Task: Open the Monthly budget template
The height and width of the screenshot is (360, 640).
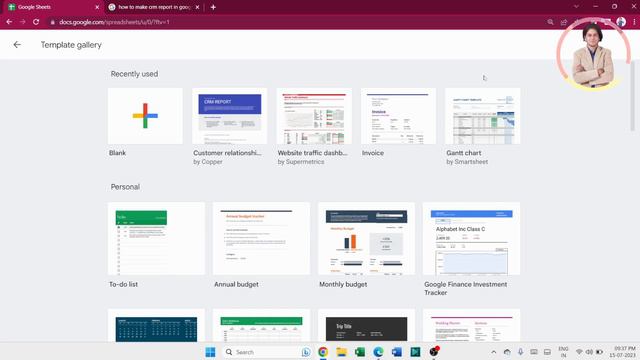Action: (366, 238)
